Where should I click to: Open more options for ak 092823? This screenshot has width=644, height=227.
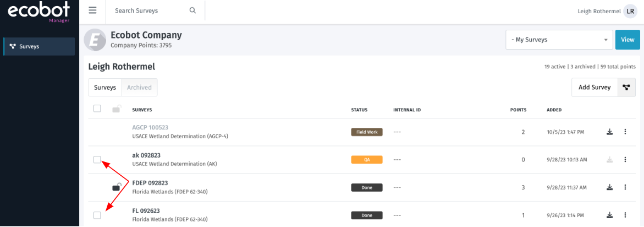click(625, 160)
